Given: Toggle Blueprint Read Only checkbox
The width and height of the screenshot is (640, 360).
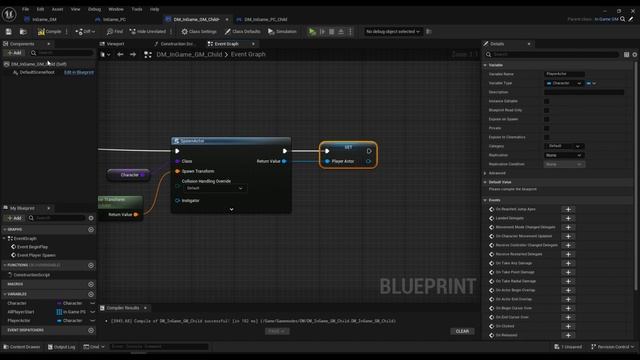Looking at the screenshot, I should (x=547, y=110).
